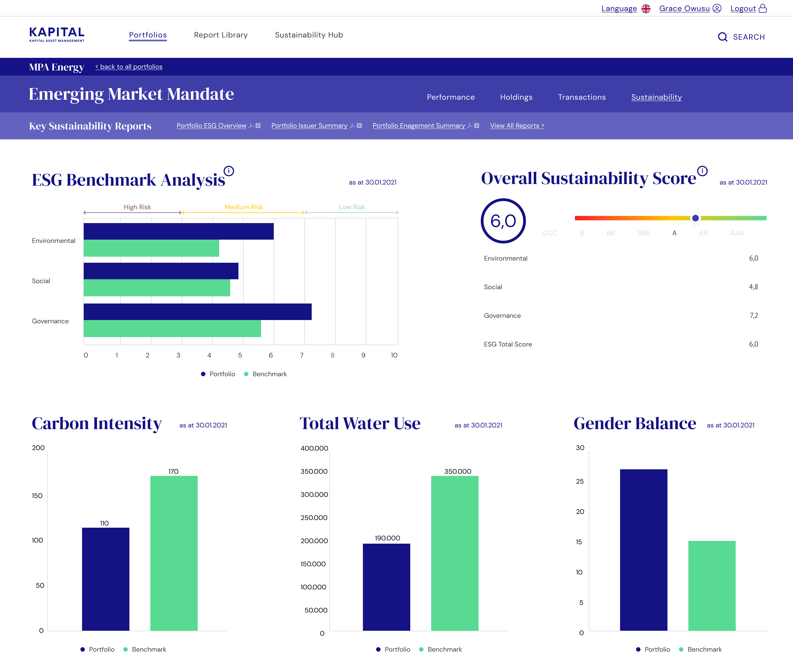Click Governance portfolio bar in ESG chart
Viewport: 793px width, 672px height.
click(x=198, y=312)
